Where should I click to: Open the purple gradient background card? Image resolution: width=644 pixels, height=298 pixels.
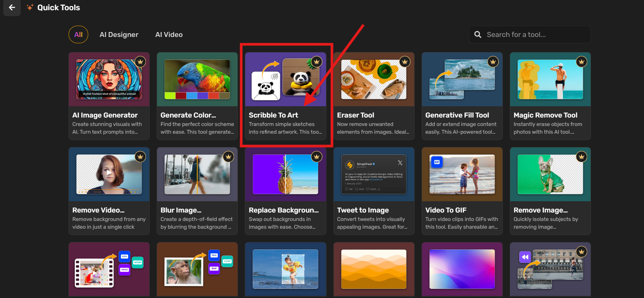[462, 269]
